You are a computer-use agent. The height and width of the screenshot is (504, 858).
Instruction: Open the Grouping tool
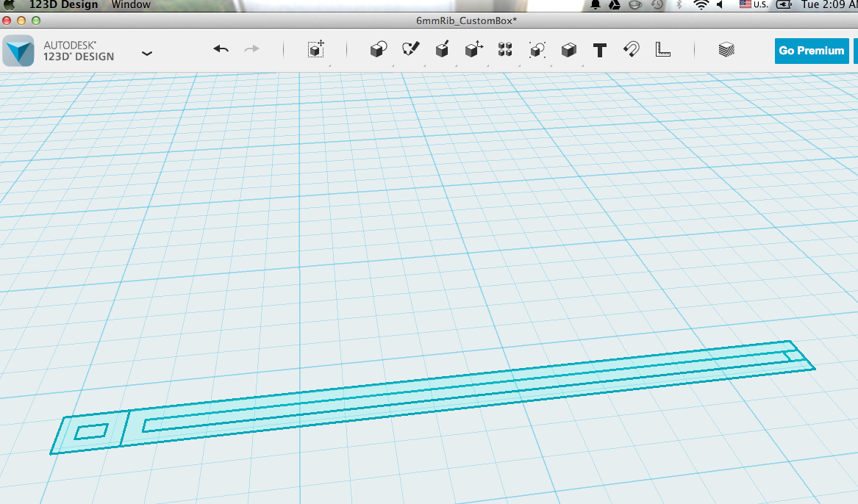click(537, 50)
